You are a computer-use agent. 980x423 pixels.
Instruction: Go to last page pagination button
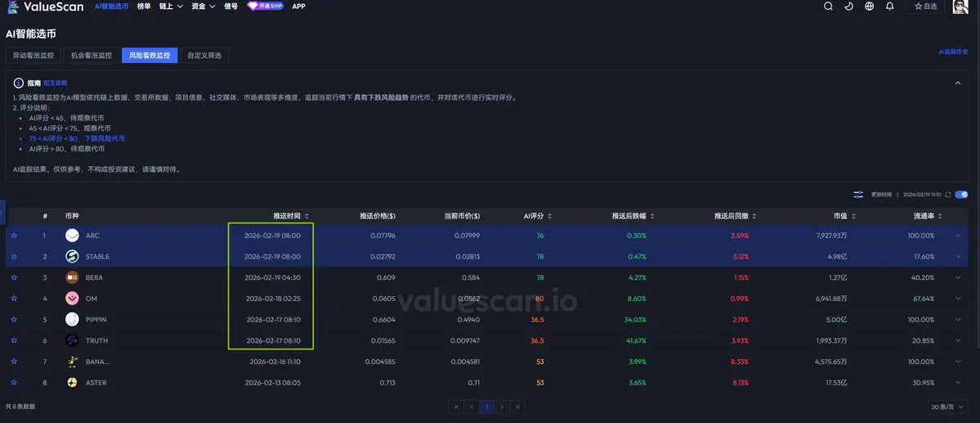[517, 407]
